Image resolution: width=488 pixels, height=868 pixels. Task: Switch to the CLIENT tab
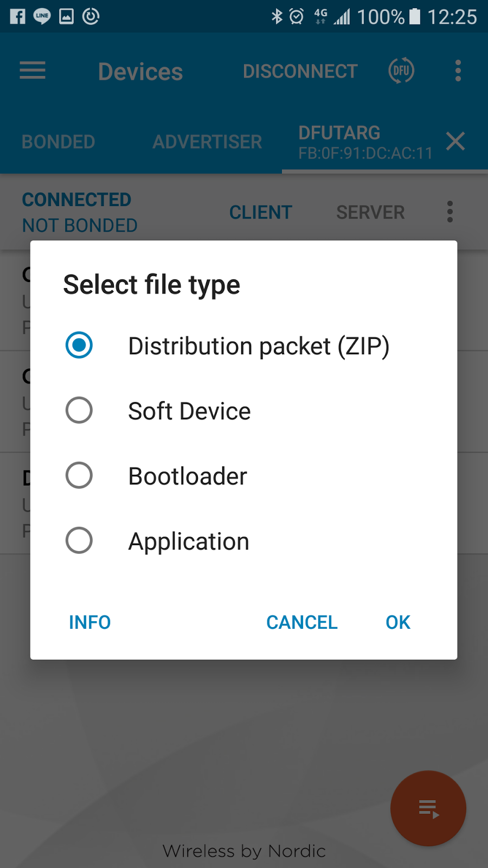click(260, 212)
